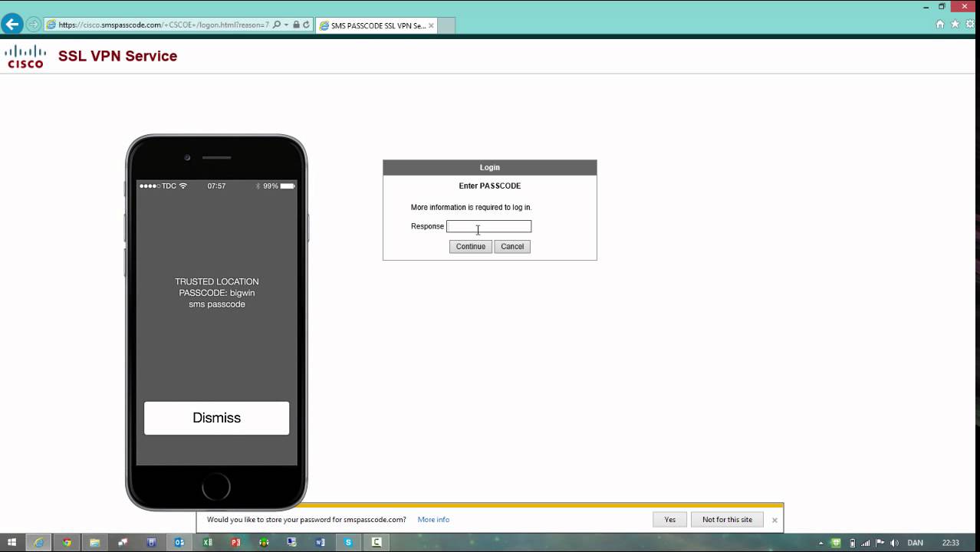Open Action Center flag icon
The width and height of the screenshot is (980, 552).
[880, 543]
